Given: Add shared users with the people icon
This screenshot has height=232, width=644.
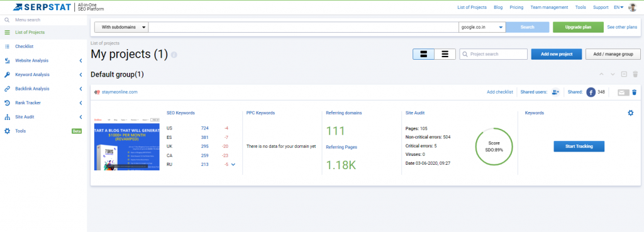Looking at the screenshot, I should click(555, 92).
